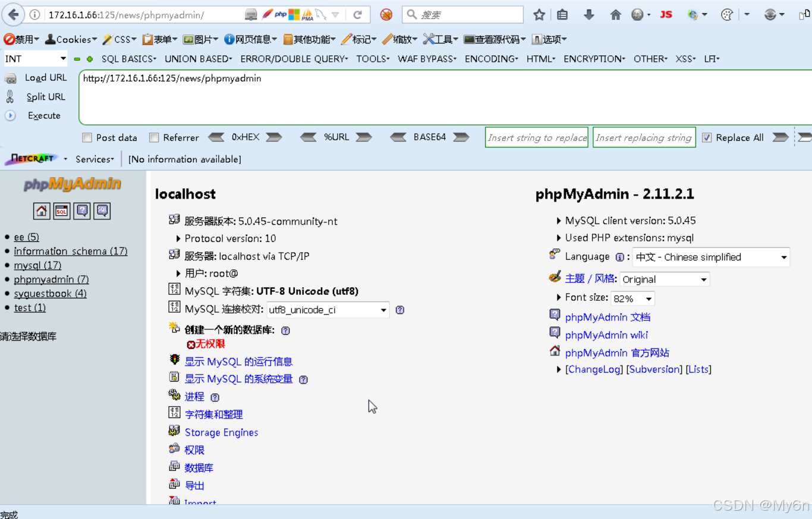The width and height of the screenshot is (812, 519).
Task: Click left arrow before 0xHEX
Action: (x=216, y=137)
